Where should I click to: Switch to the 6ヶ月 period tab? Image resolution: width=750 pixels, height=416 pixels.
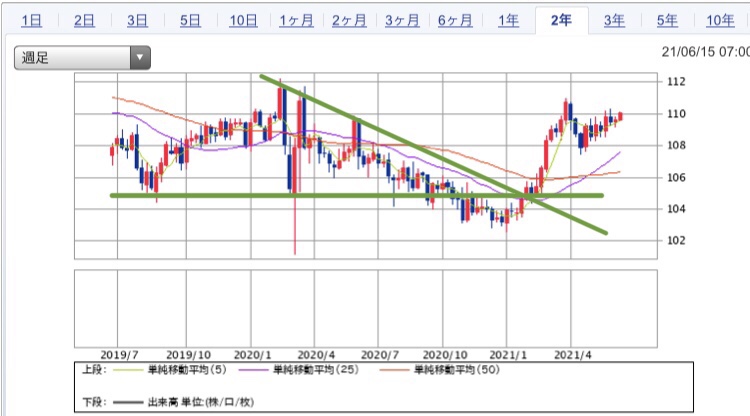[x=455, y=21]
